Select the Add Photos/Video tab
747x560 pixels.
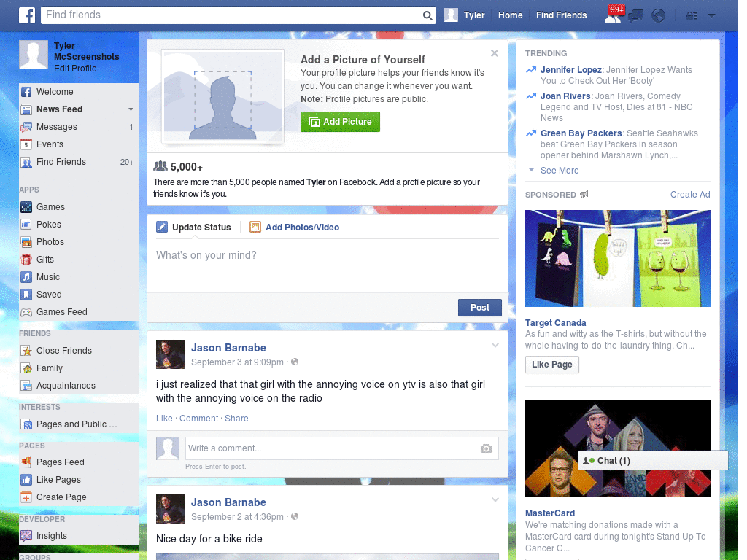(x=295, y=227)
